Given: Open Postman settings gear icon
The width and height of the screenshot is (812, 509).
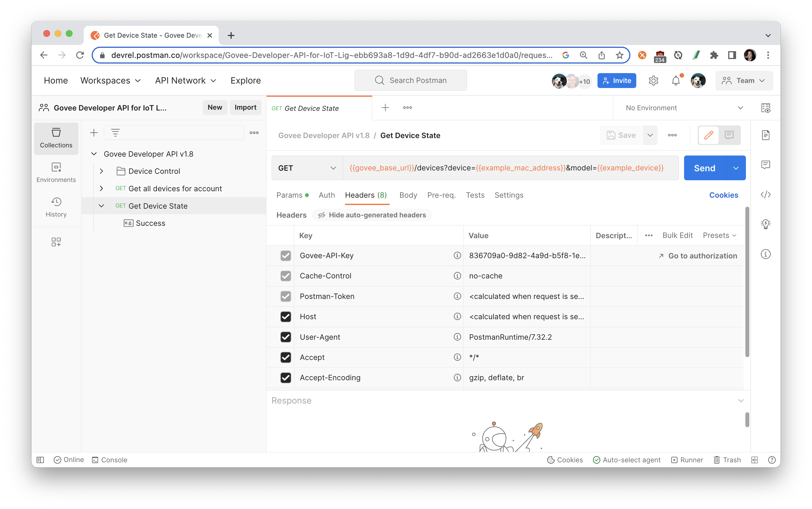Looking at the screenshot, I should pyautogui.click(x=653, y=81).
